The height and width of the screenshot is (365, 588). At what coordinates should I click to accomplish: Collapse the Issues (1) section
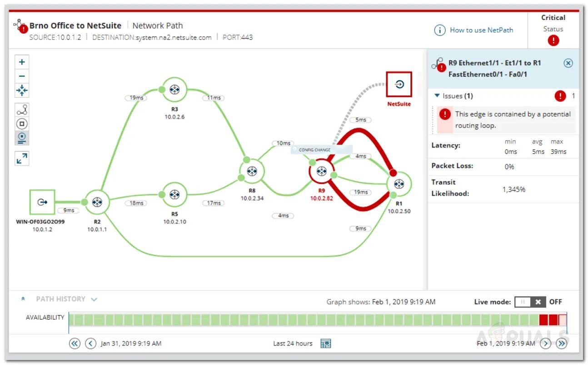(437, 96)
